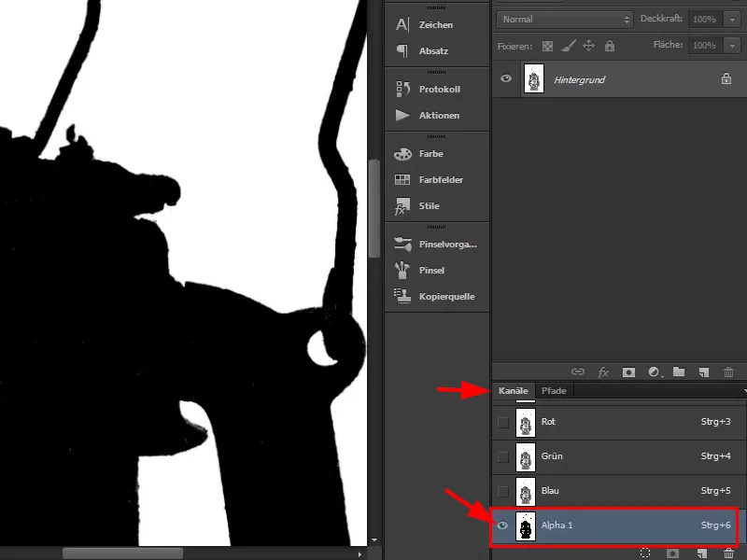Save selection as channel icon
Viewport: 747px width, 560px height.
coord(672,553)
